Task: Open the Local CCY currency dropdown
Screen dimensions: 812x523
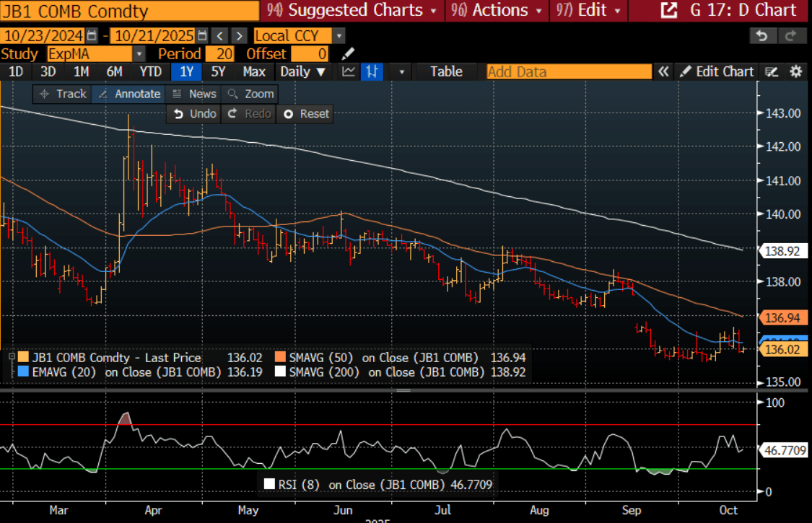Action: tap(339, 35)
